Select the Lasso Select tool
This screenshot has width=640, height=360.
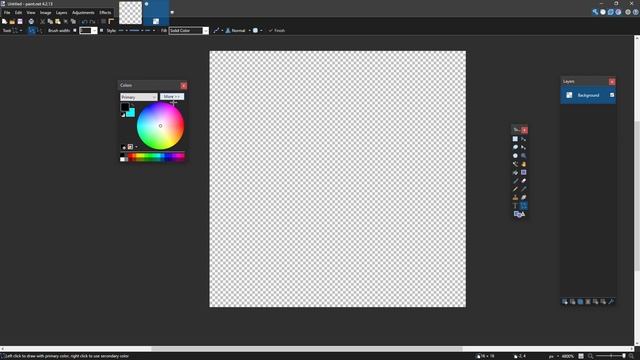pos(515,147)
